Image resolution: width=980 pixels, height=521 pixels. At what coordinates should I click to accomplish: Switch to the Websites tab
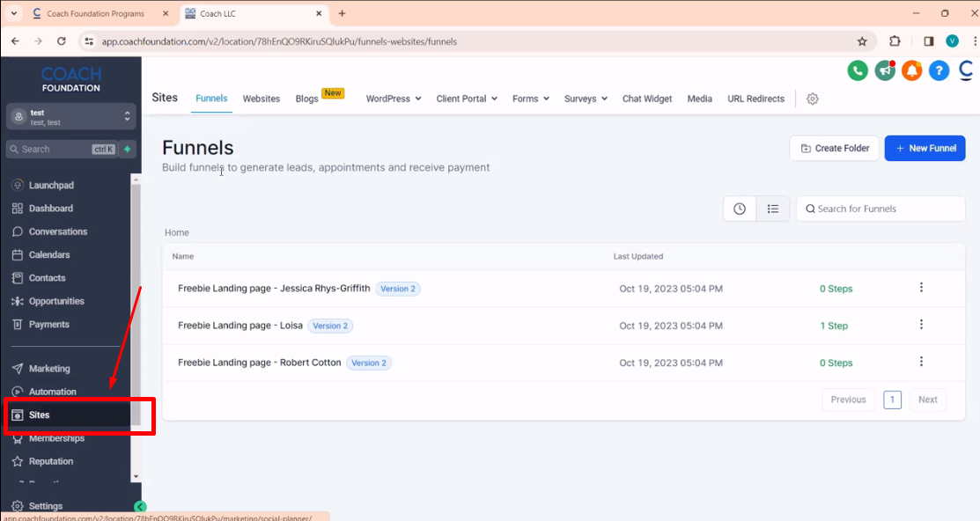[262, 99]
